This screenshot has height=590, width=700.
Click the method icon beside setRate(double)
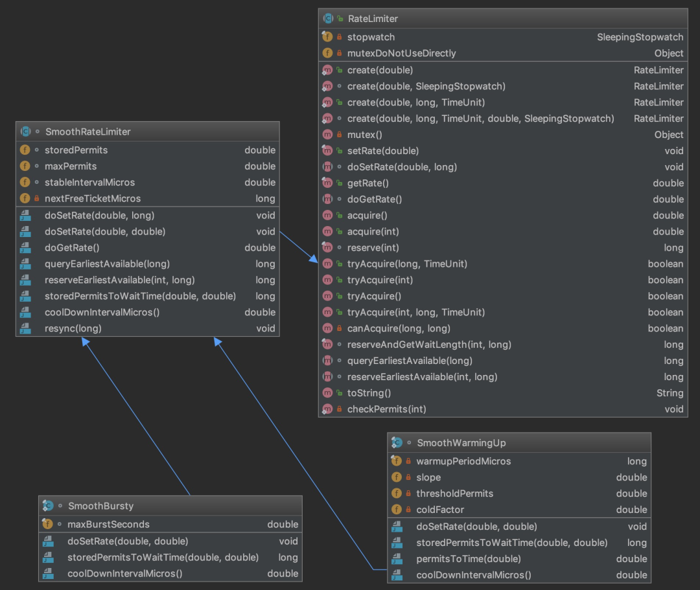tap(327, 151)
